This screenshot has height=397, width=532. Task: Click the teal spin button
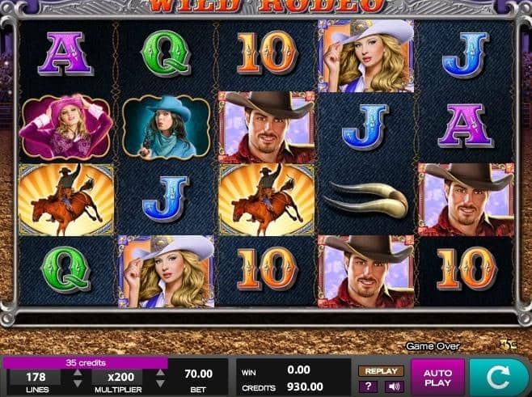pyautogui.click(x=499, y=377)
